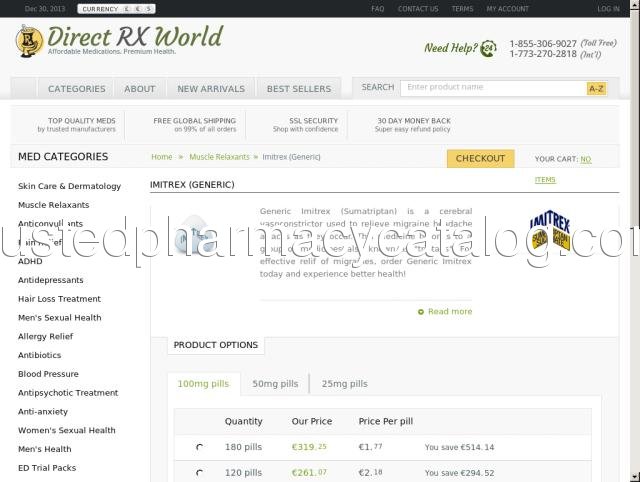
Task: Open the Anti-anxiety category
Action: [43, 411]
